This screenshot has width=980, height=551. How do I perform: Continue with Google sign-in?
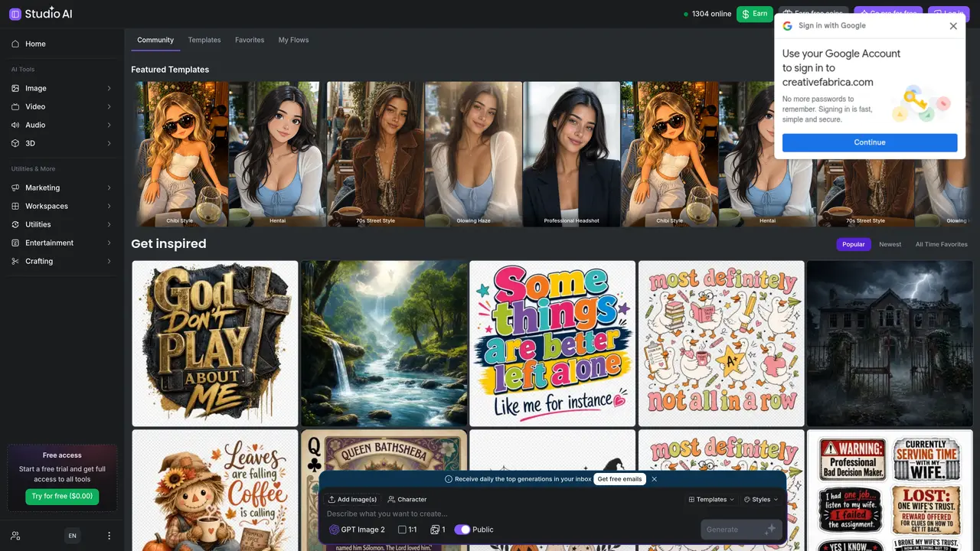[870, 142]
